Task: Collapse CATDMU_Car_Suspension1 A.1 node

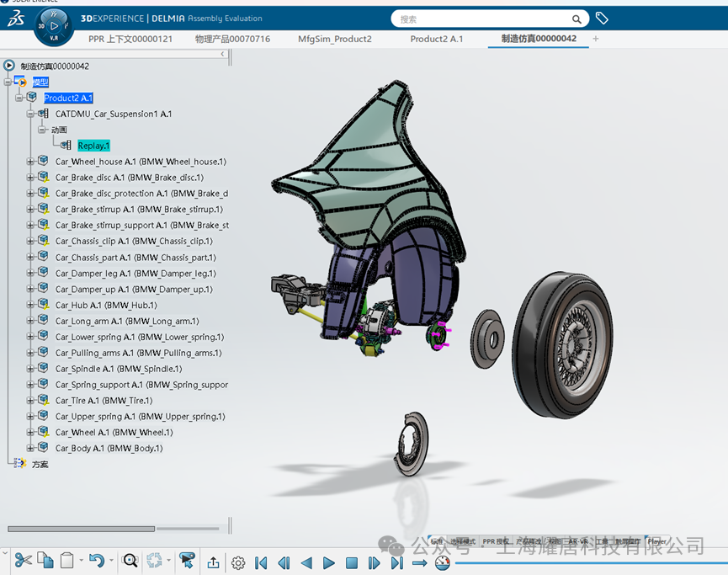Action: click(30, 114)
